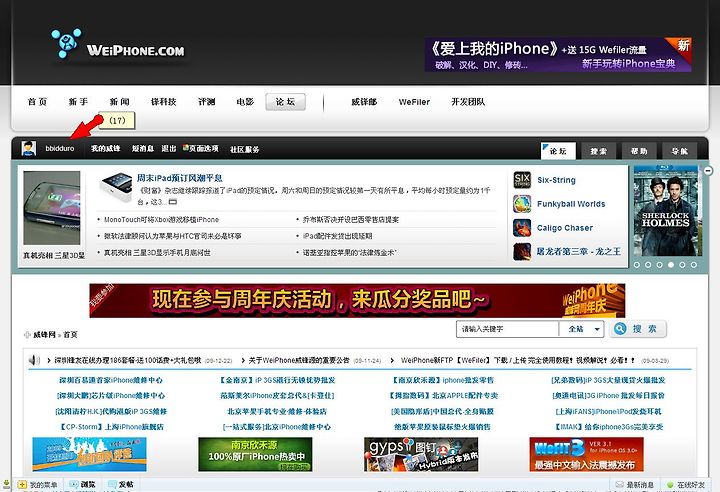This screenshot has height=492, width=720.
Task: Open the 新闻 navigation item
Action: click(119, 102)
